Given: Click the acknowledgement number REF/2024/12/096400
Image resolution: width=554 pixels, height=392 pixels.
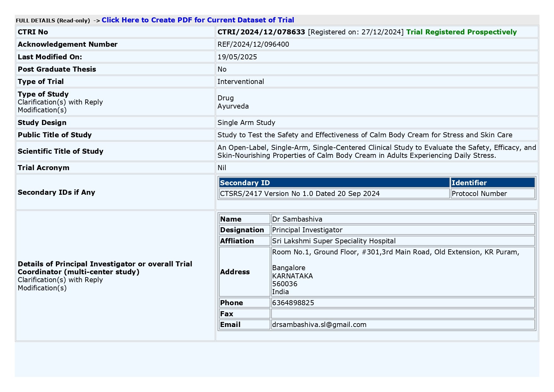Looking at the screenshot, I should pos(253,45).
